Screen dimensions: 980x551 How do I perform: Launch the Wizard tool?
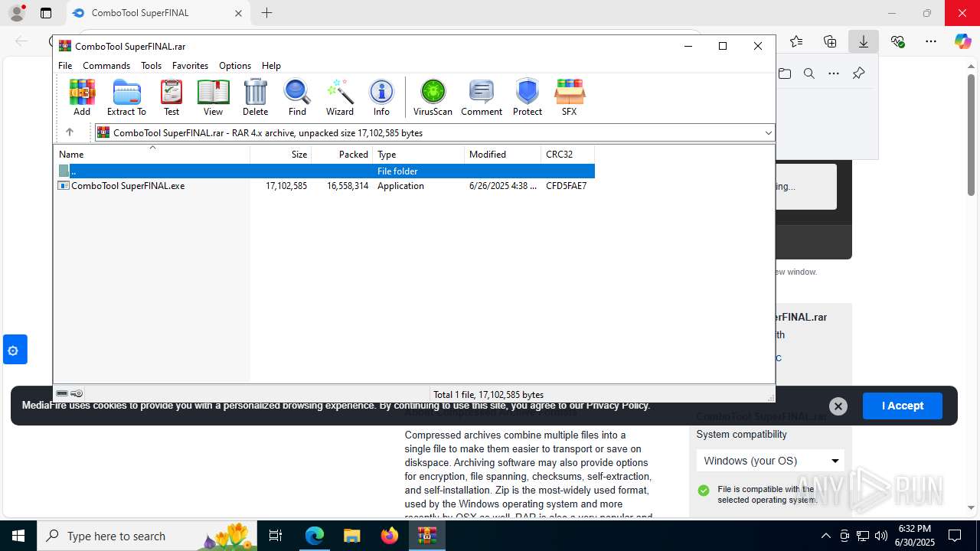[340, 97]
